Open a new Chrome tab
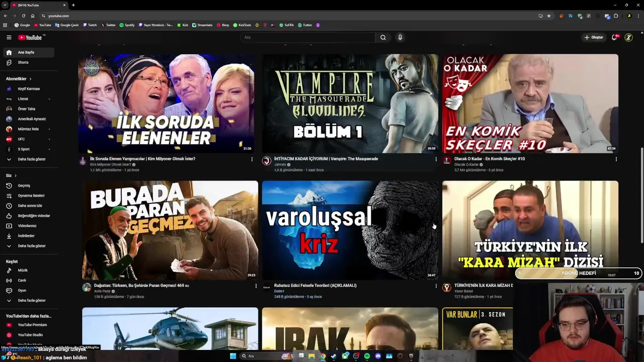 [73, 5]
